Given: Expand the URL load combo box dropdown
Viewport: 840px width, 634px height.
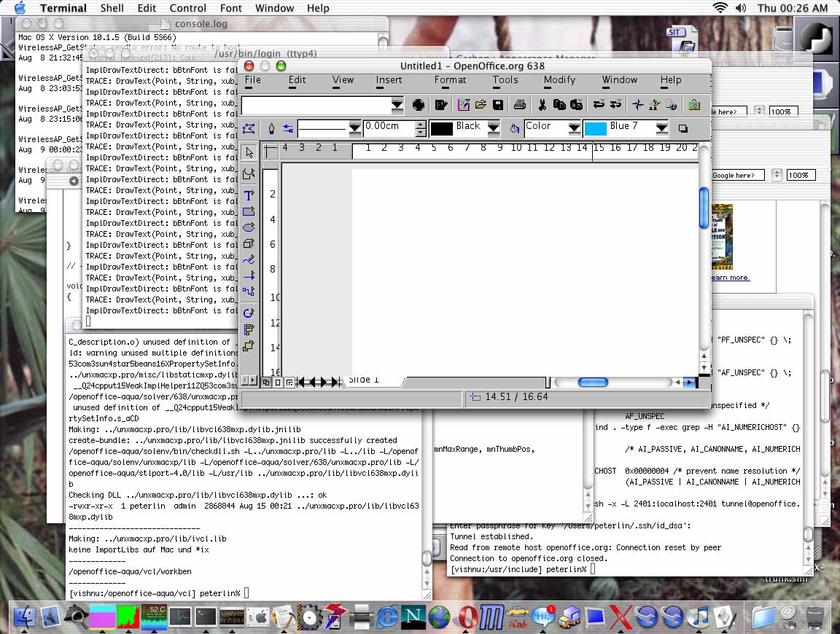Looking at the screenshot, I should [x=397, y=105].
